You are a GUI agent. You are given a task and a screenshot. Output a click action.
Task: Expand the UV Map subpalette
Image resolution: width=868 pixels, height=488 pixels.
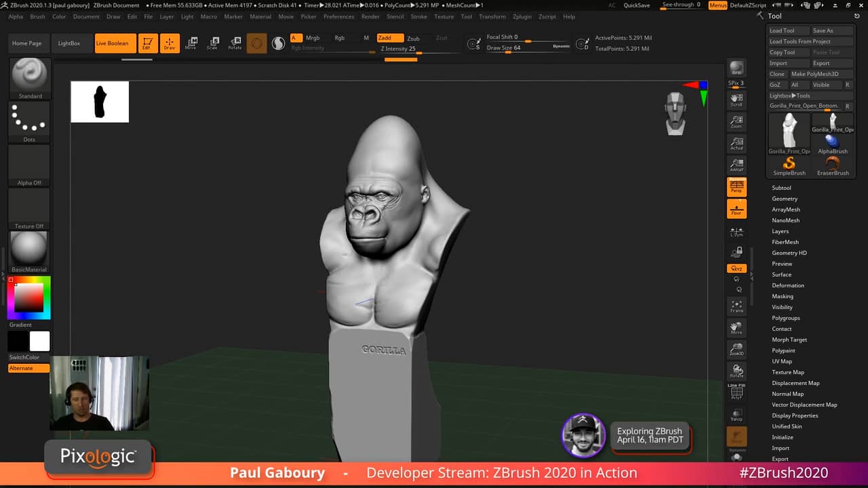pos(782,361)
